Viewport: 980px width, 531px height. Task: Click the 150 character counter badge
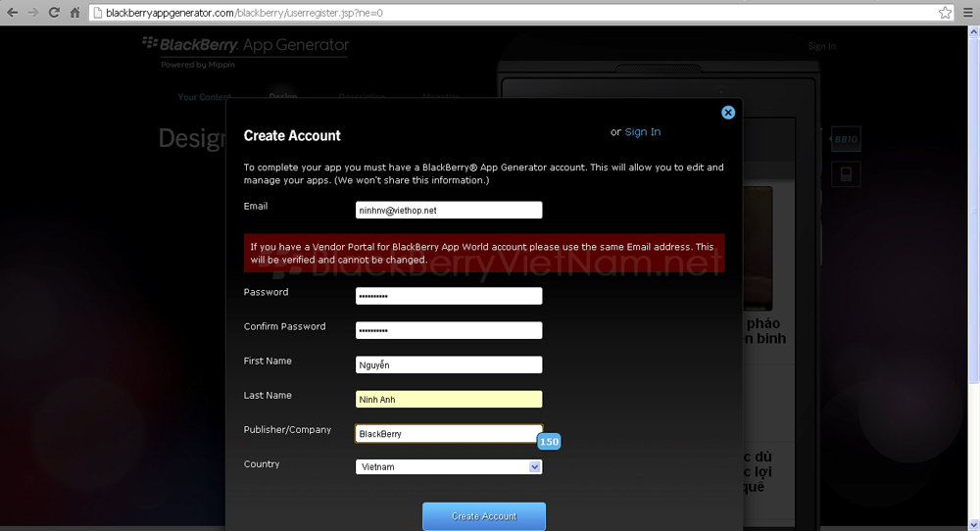point(549,442)
